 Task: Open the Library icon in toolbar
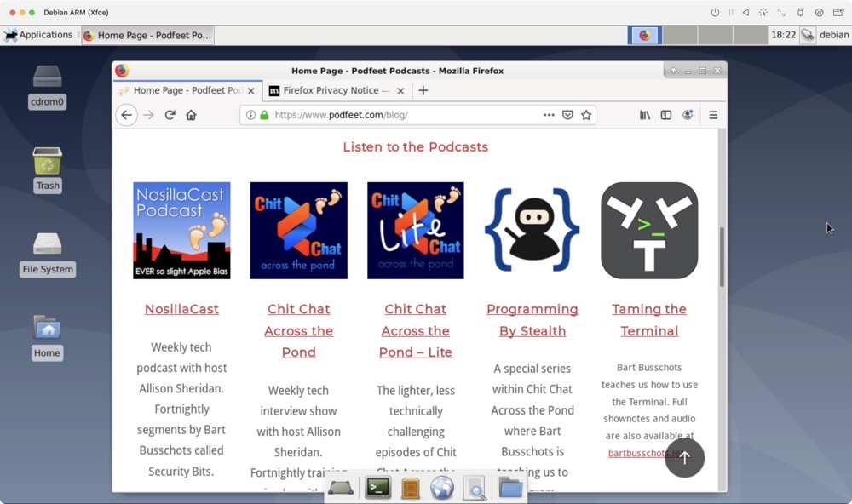[645, 115]
